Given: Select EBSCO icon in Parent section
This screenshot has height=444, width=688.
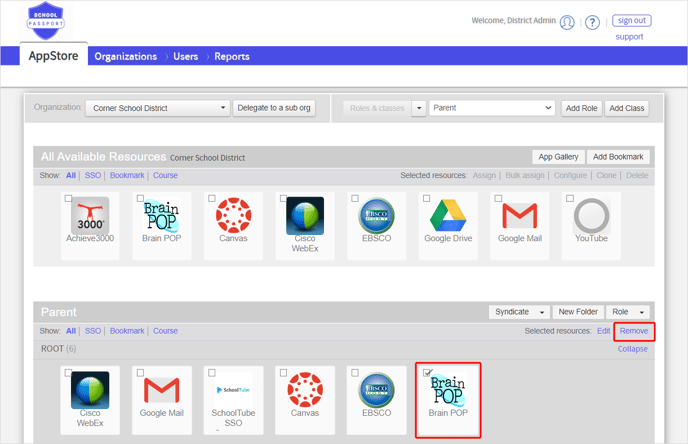Looking at the screenshot, I should pos(376,390).
